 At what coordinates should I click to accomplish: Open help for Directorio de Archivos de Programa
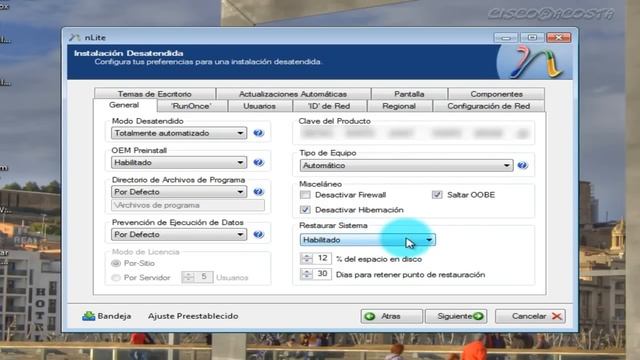pos(258,192)
